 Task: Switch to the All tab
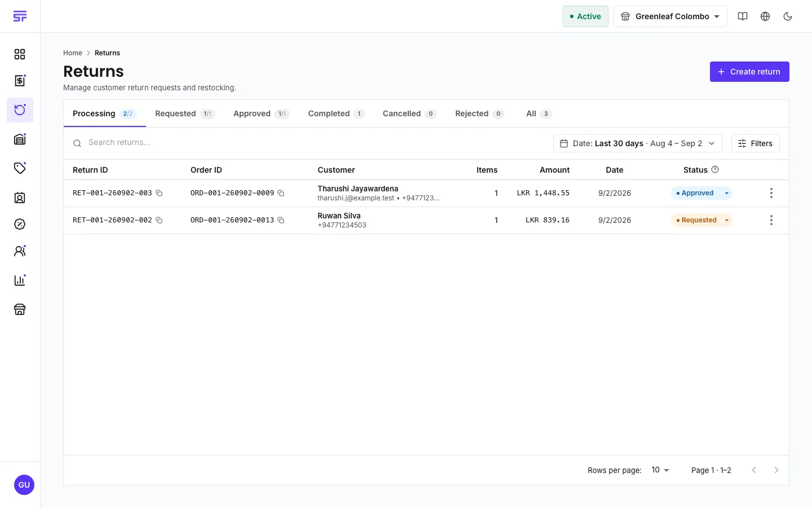pyautogui.click(x=539, y=113)
